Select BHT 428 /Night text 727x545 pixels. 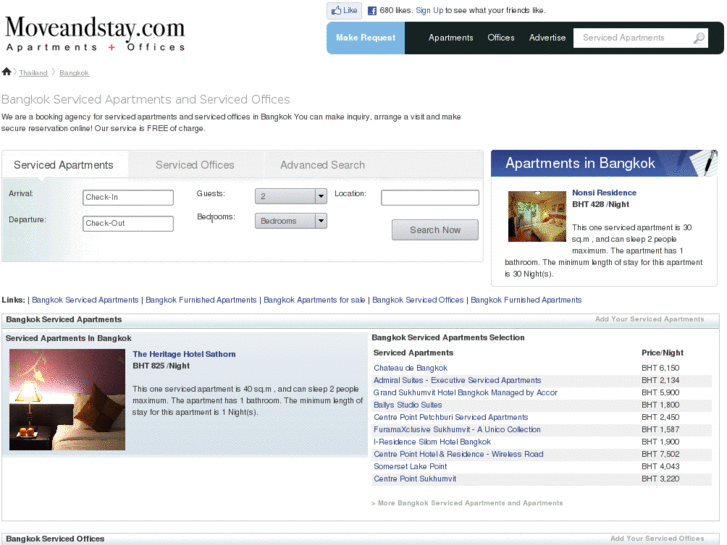[600, 205]
